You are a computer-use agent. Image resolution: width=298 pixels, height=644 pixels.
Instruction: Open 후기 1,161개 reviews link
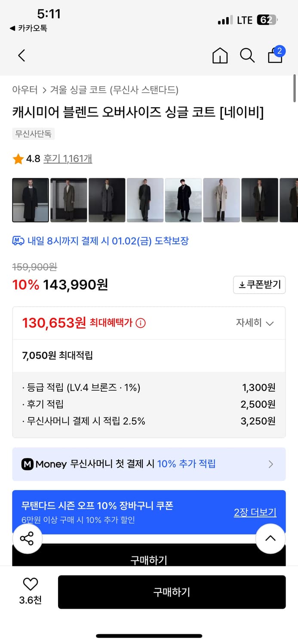68,158
